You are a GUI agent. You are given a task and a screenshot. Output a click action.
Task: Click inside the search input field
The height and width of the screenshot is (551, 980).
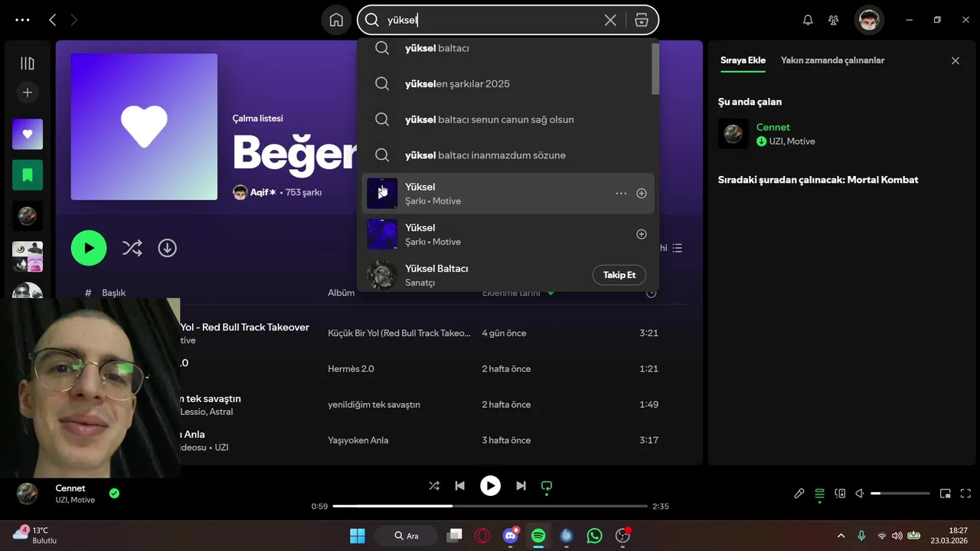[493, 20]
